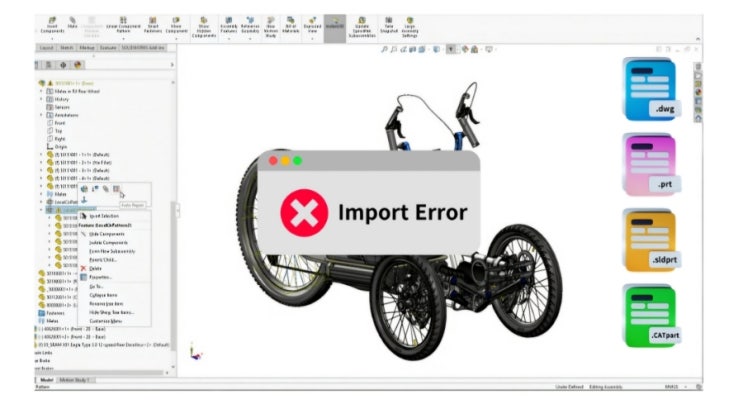Open the Exploded View dropdown arrow
Viewport: 743px width, 404px height.
312,39
